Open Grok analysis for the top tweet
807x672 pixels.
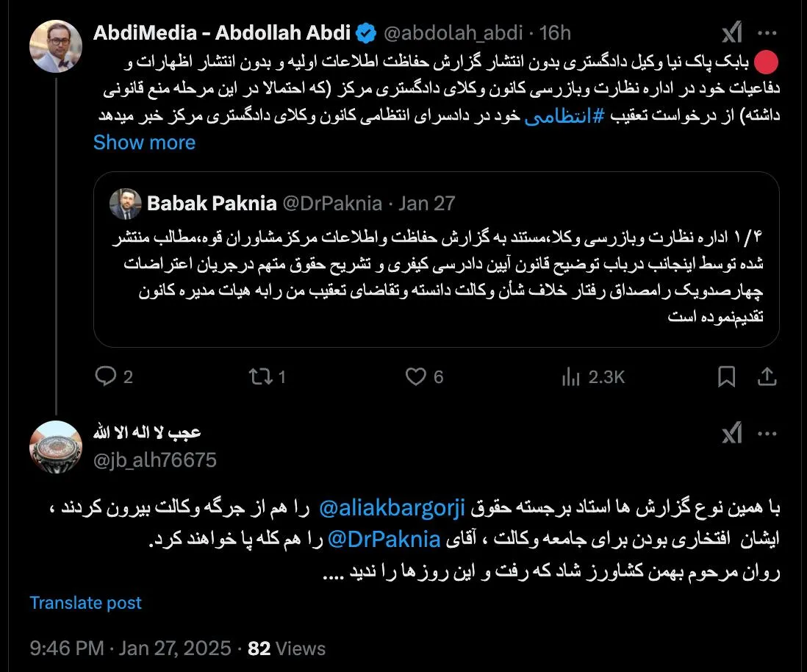click(731, 32)
